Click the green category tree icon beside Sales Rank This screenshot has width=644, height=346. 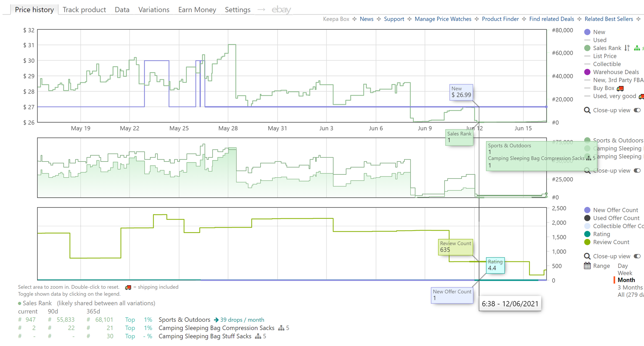click(637, 48)
